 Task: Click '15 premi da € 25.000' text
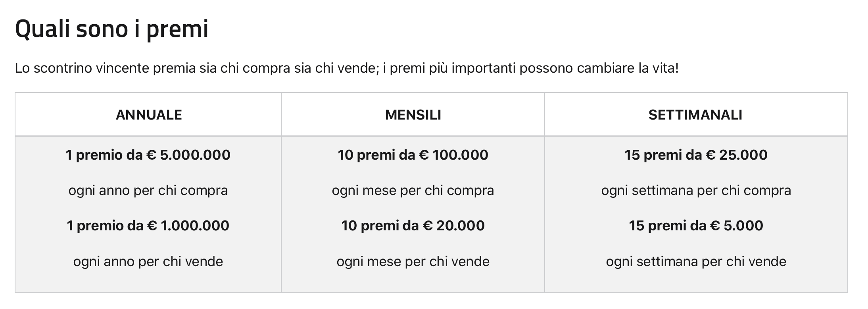point(696,155)
